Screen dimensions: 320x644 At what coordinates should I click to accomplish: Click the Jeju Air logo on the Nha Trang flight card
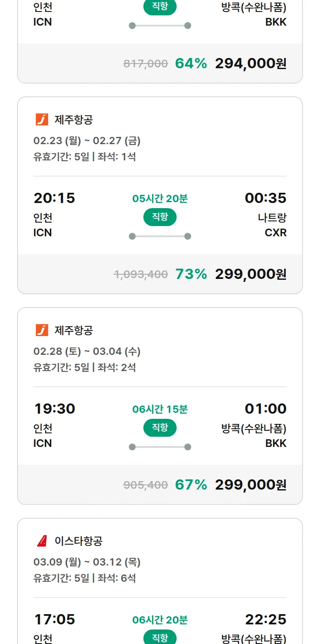pos(42,120)
